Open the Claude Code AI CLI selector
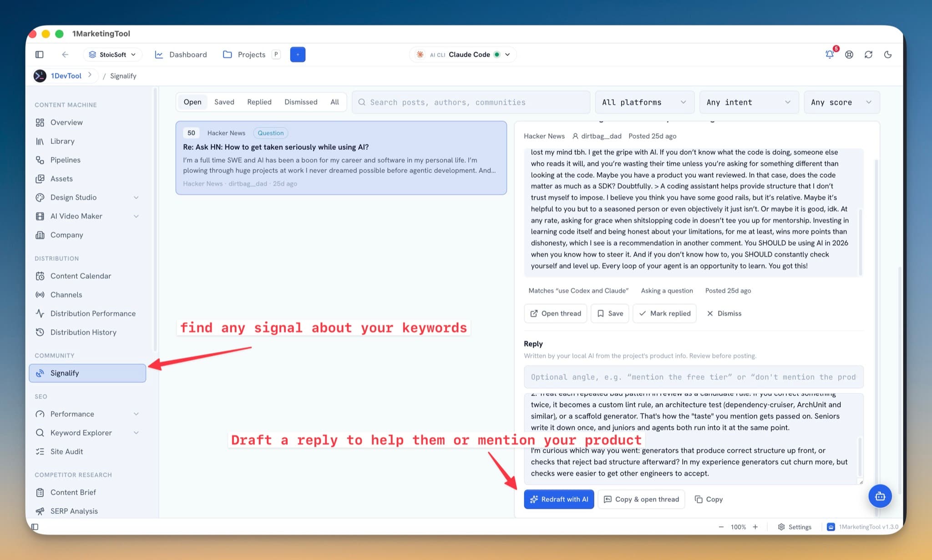Image resolution: width=932 pixels, height=560 pixels. [463, 55]
